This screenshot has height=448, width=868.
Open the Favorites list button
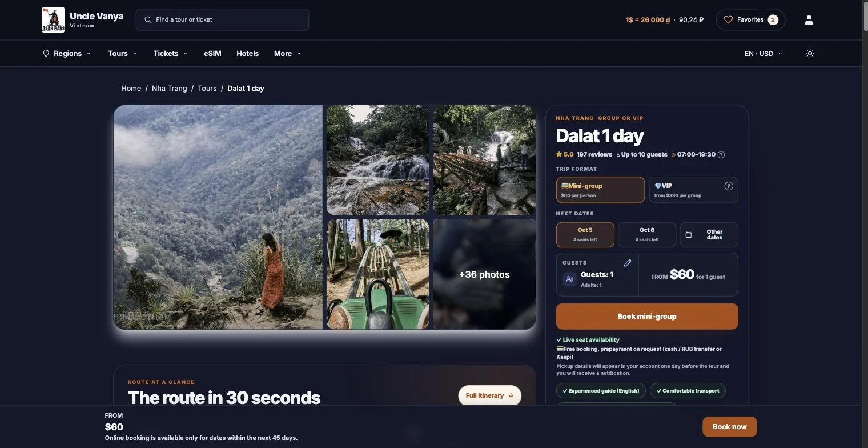click(750, 20)
